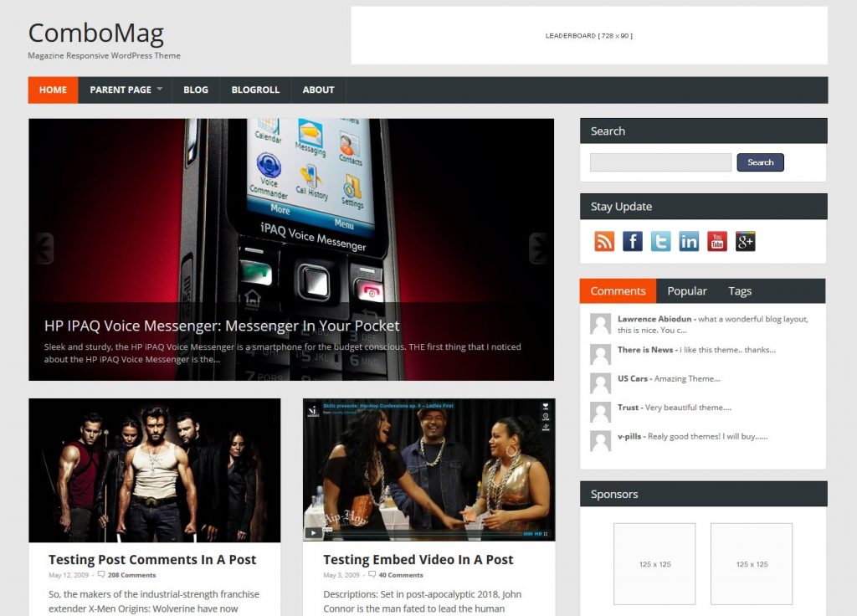Screen dimensions: 857x616
Task: Open the Twitter social icon
Action: [661, 241]
